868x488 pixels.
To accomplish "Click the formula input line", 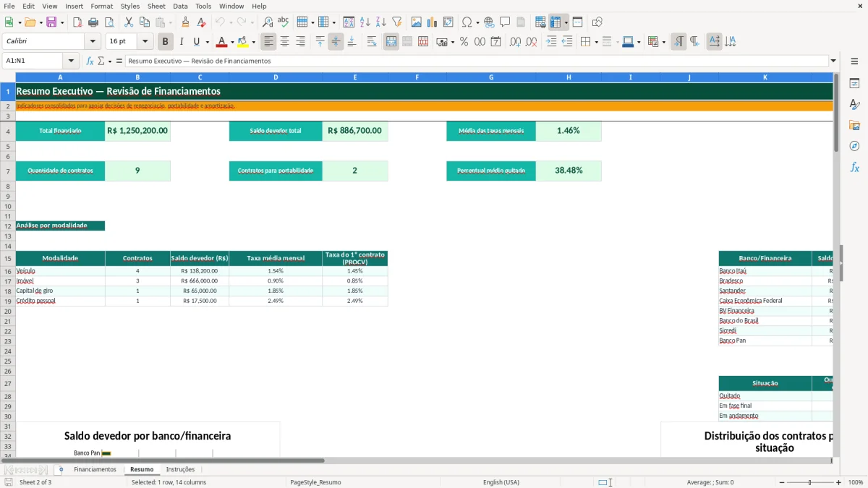I will tap(477, 61).
